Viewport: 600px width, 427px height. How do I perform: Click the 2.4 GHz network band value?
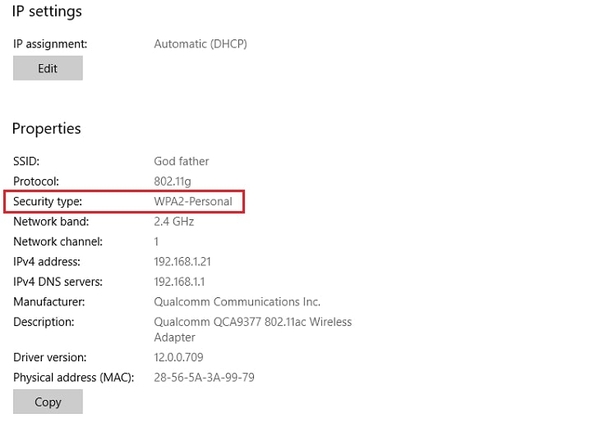[173, 222]
